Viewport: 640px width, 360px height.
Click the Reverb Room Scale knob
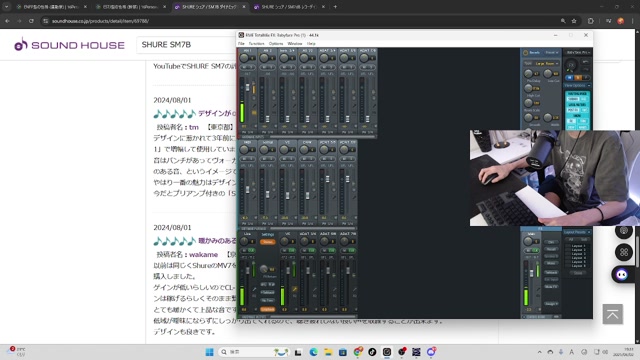[x=528, y=103]
